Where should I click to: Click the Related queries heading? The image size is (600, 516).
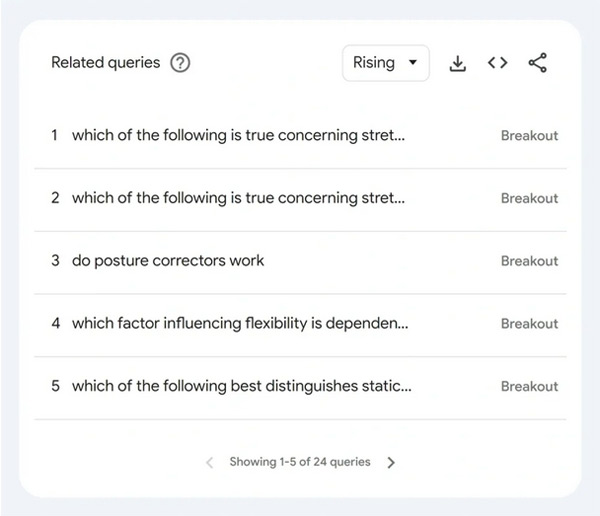(x=105, y=63)
